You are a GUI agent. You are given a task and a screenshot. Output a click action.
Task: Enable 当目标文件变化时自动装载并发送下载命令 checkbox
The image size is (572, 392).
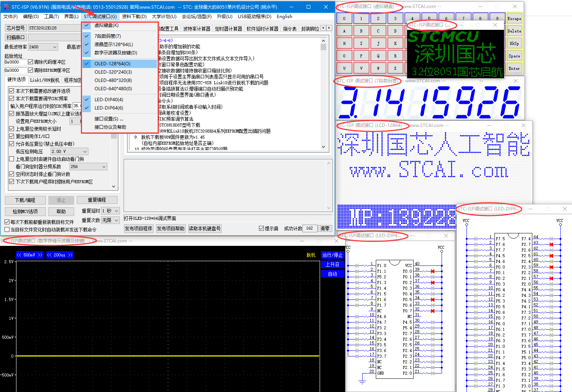(x=7, y=230)
